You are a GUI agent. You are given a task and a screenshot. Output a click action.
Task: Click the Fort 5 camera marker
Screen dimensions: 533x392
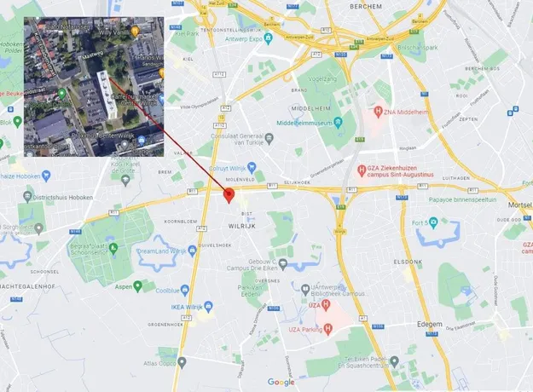tap(433, 222)
